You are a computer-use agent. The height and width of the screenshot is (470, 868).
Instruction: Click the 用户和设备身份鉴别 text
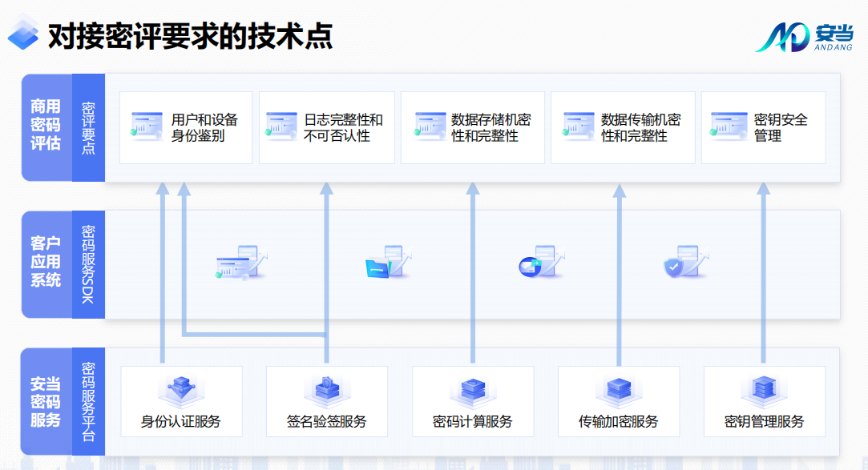pos(204,128)
